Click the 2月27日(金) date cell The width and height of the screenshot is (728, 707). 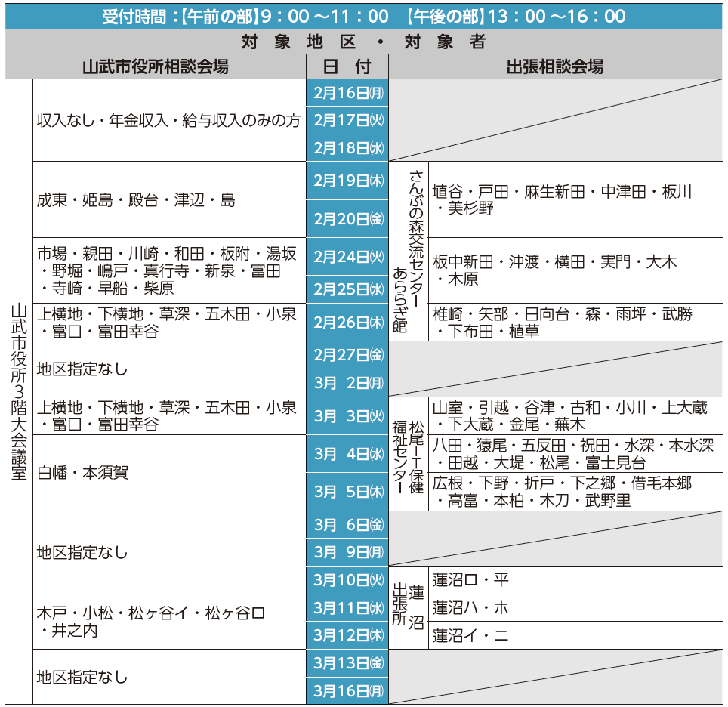347,354
